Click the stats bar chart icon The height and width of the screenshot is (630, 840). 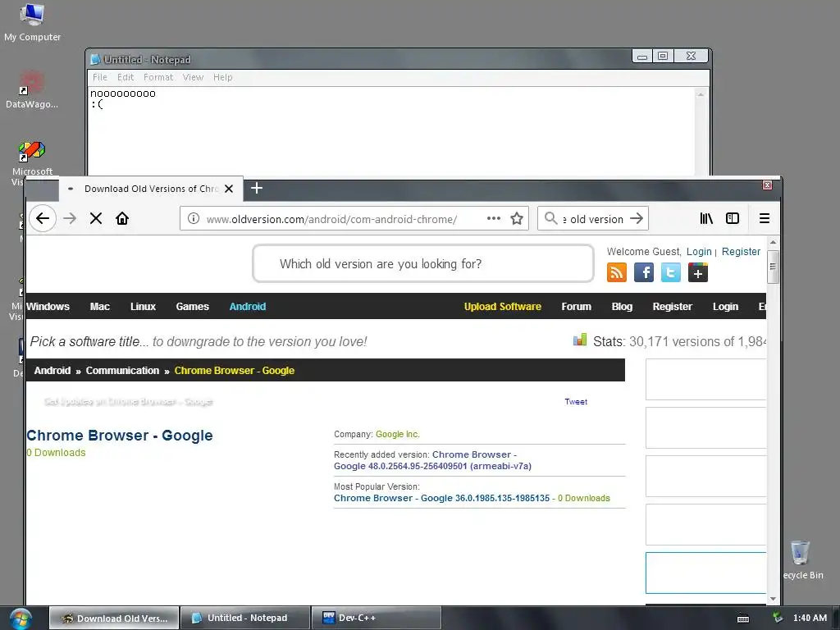point(580,340)
